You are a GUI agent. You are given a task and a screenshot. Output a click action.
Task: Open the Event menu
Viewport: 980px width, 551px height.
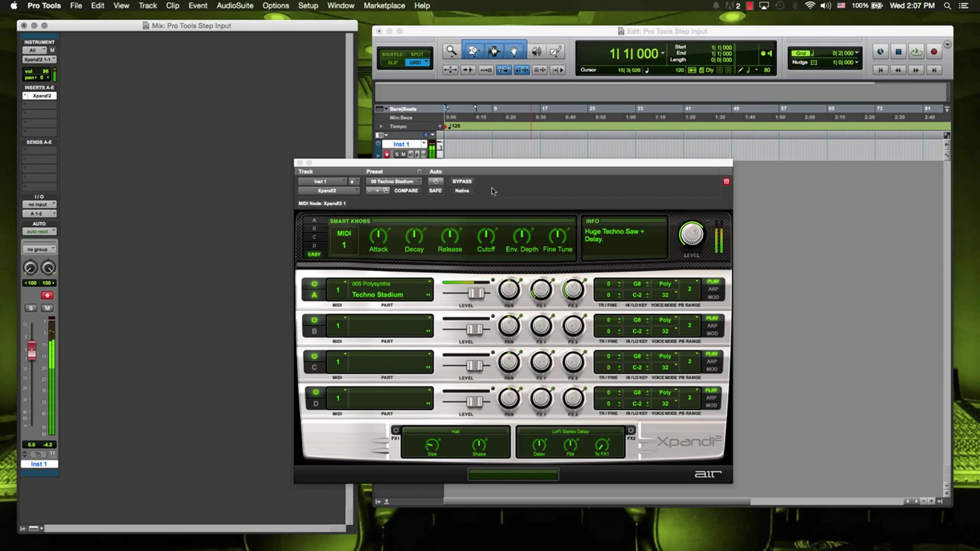pos(198,6)
